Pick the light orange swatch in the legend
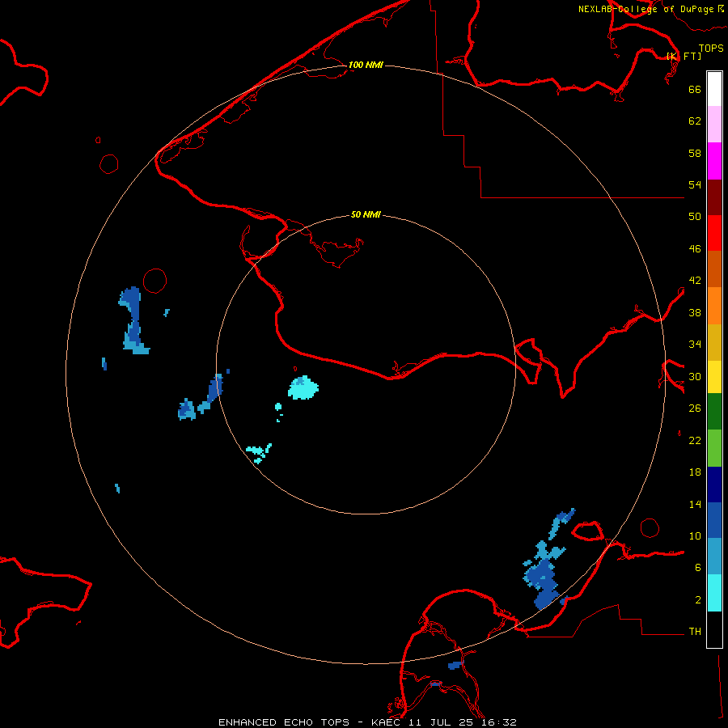Viewport: 728px width, 728px height. click(x=714, y=306)
